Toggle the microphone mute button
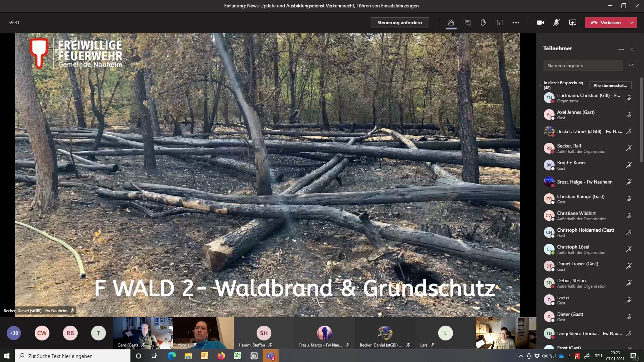 pos(556,23)
